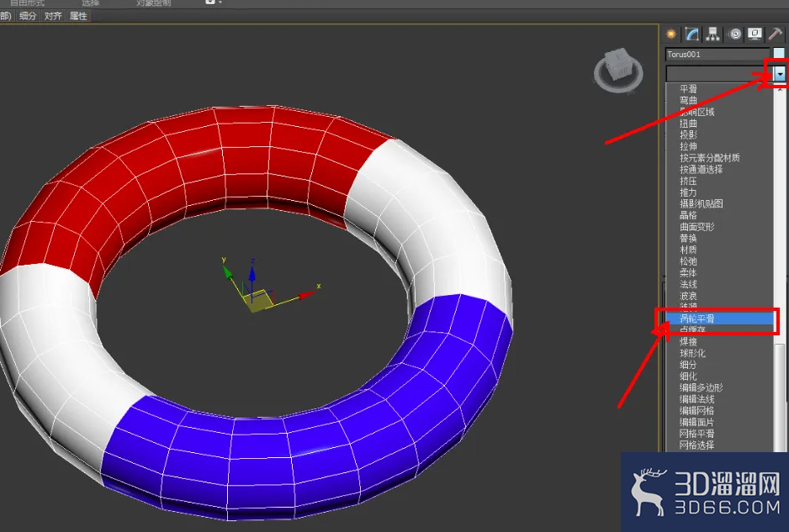Choose the standalone 材质 modifier entry
The height and width of the screenshot is (532, 789).
click(688, 250)
